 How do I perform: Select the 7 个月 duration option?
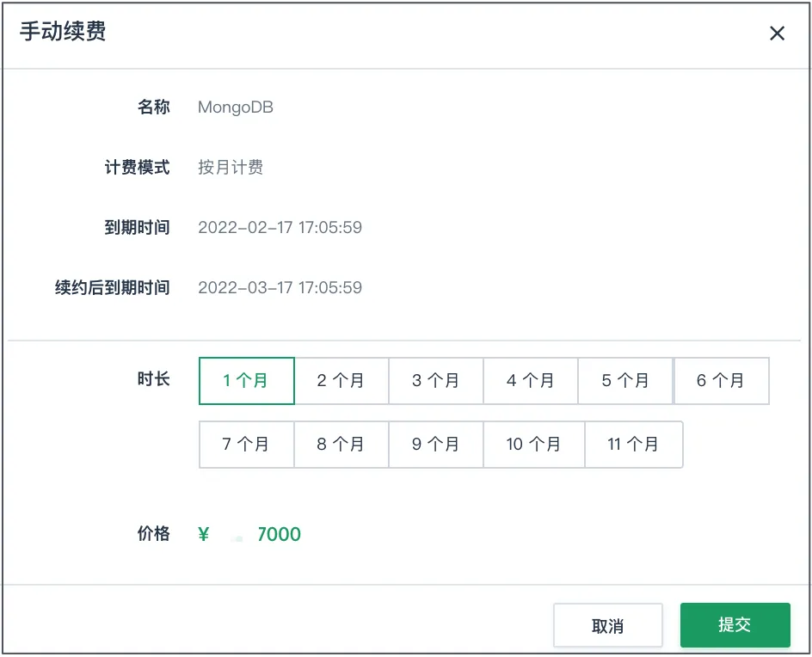click(x=247, y=445)
